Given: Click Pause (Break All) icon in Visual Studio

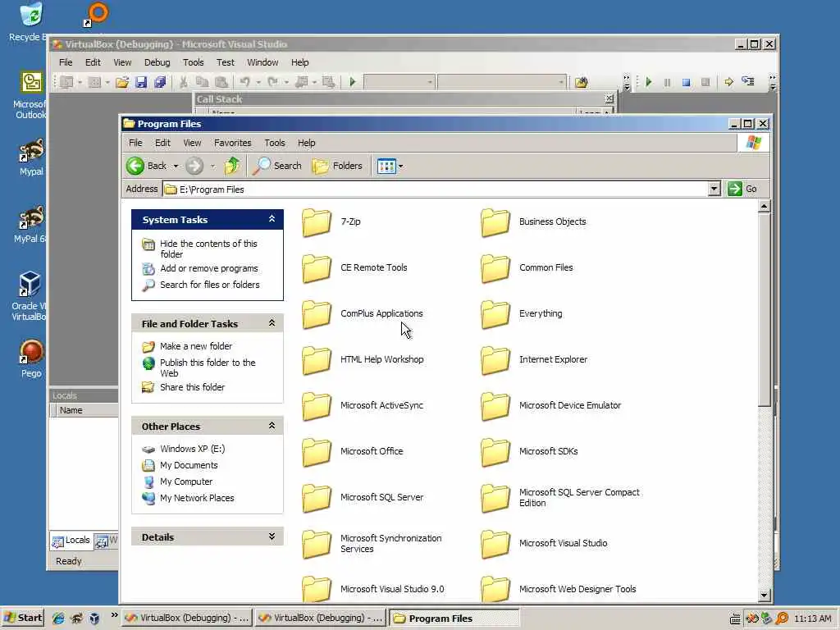Looking at the screenshot, I should [668, 82].
